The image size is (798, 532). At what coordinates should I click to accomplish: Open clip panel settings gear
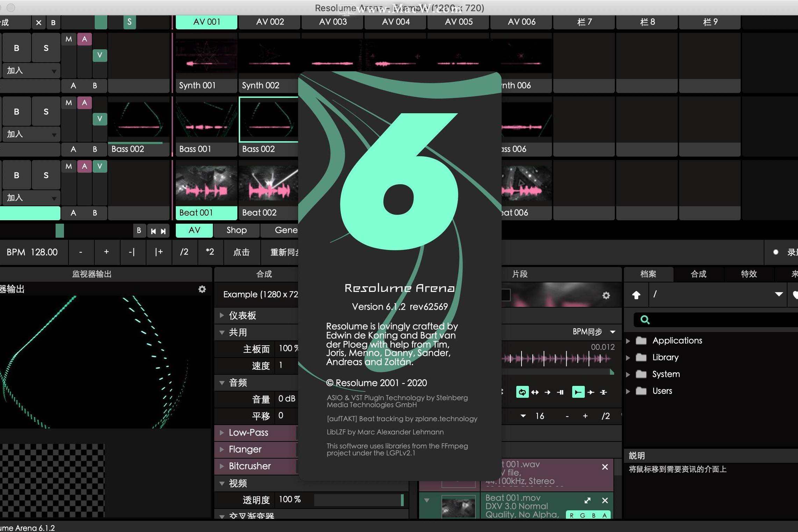pos(606,295)
